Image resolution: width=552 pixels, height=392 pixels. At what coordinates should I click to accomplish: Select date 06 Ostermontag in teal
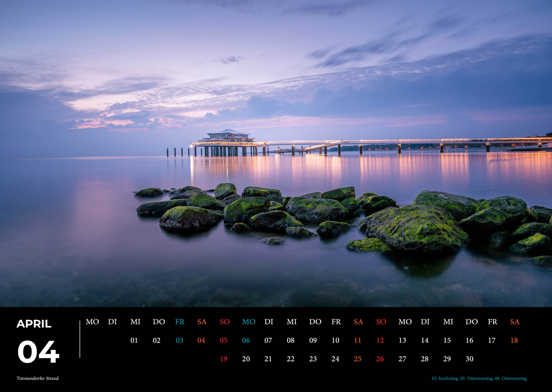[246, 340]
